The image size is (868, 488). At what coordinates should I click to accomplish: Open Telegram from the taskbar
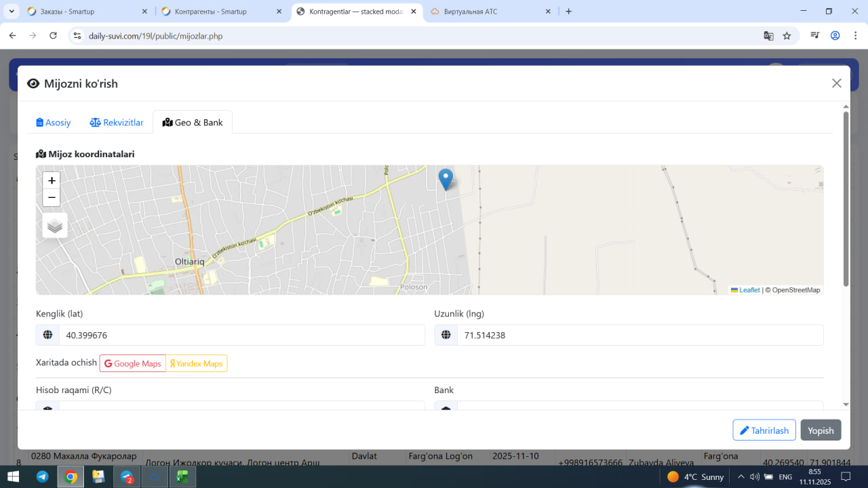click(x=42, y=476)
